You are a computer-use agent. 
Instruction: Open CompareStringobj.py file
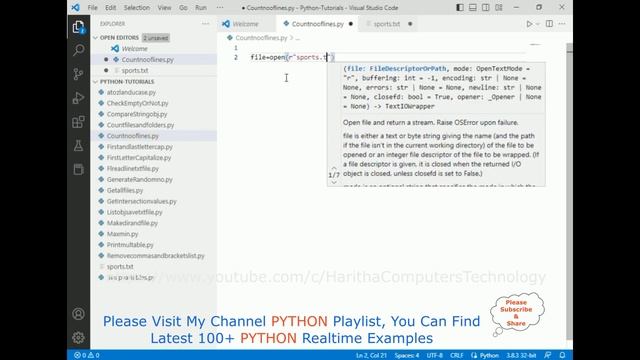point(137,114)
